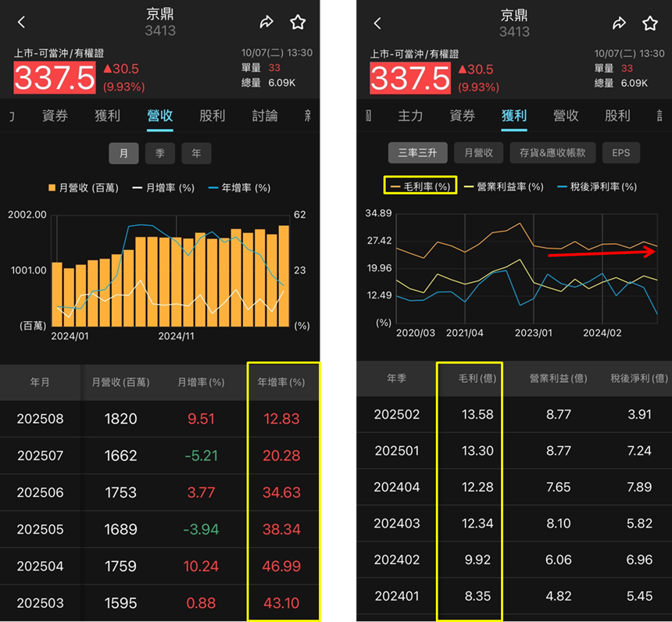The width and height of the screenshot is (672, 622).
Task: Tap the 3.91 net profit value
Action: click(639, 414)
